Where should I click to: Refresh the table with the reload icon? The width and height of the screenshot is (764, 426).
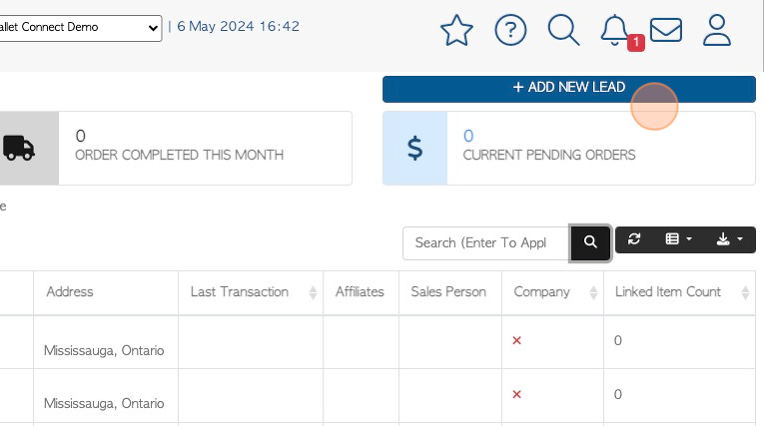[633, 239]
